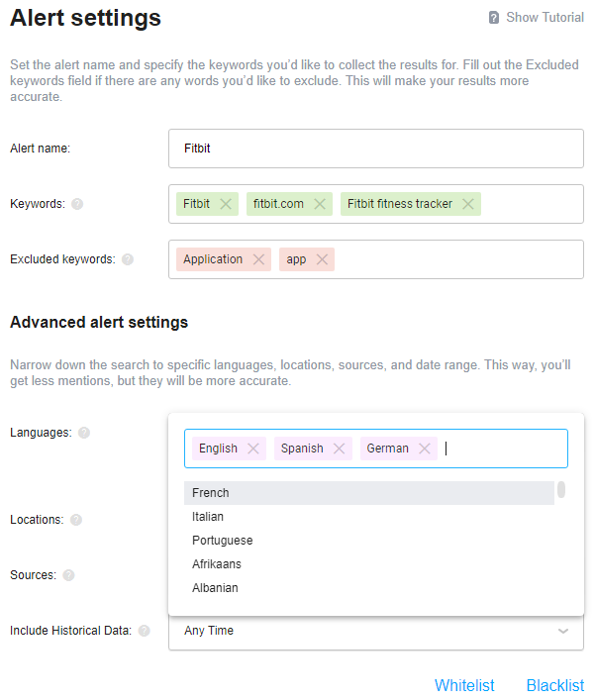This screenshot has height=700, width=595.
Task: Select French from the language list
Action: coord(369,493)
